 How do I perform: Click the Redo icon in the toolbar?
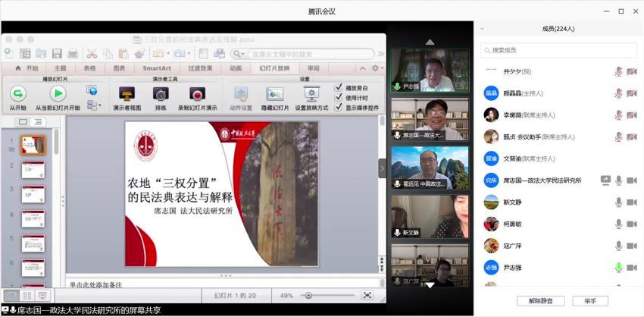(180, 53)
